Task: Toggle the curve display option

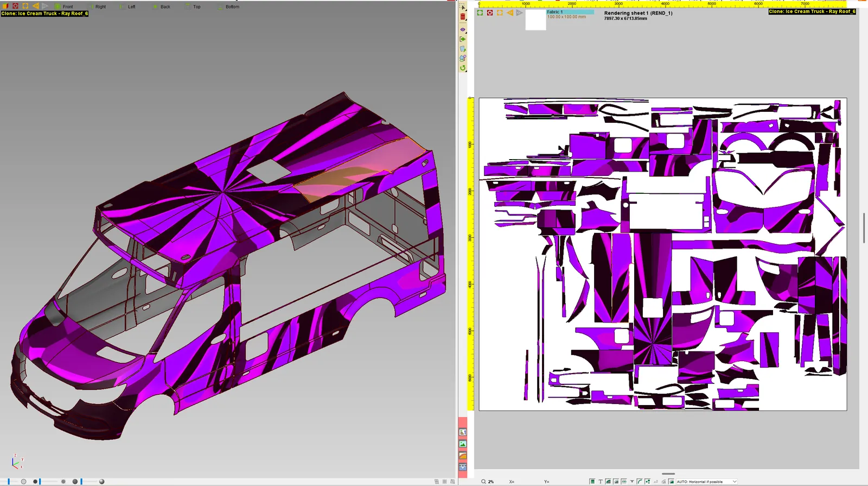Action: tap(640, 482)
